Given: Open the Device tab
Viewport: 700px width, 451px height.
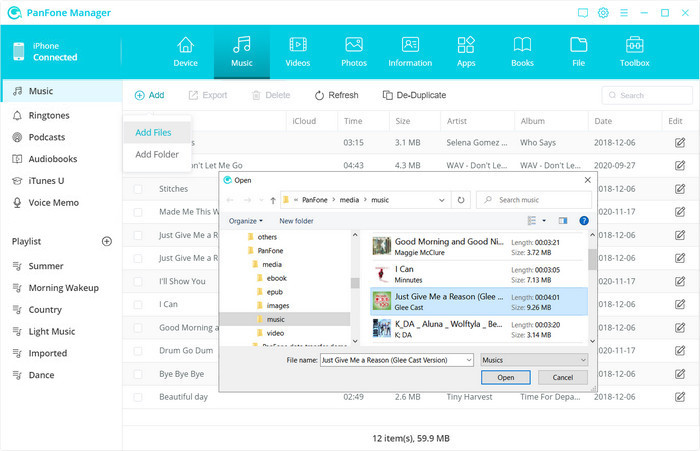Looking at the screenshot, I should point(185,52).
